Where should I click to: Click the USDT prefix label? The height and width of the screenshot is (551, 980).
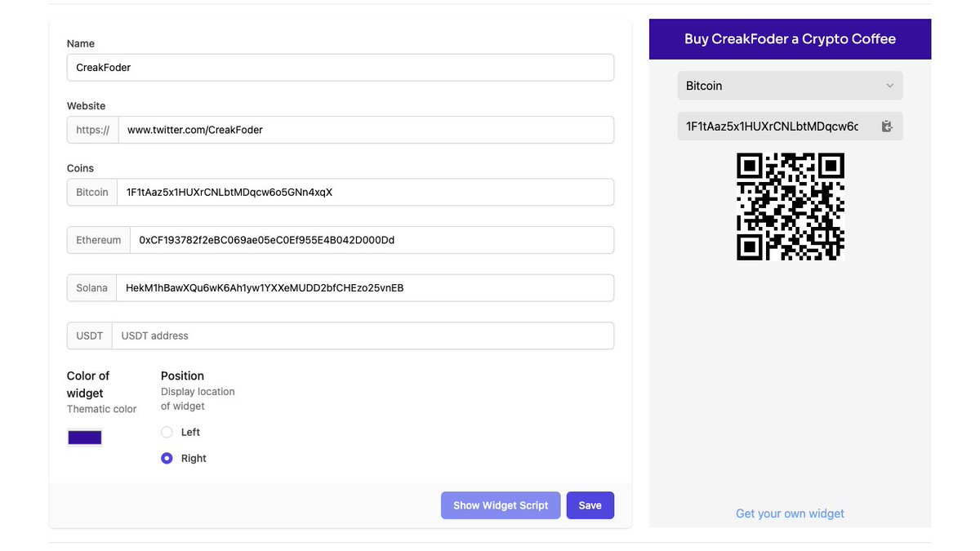(x=89, y=335)
